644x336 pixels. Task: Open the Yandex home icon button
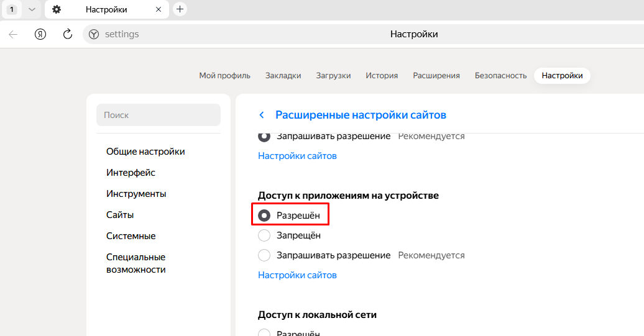[x=40, y=34]
